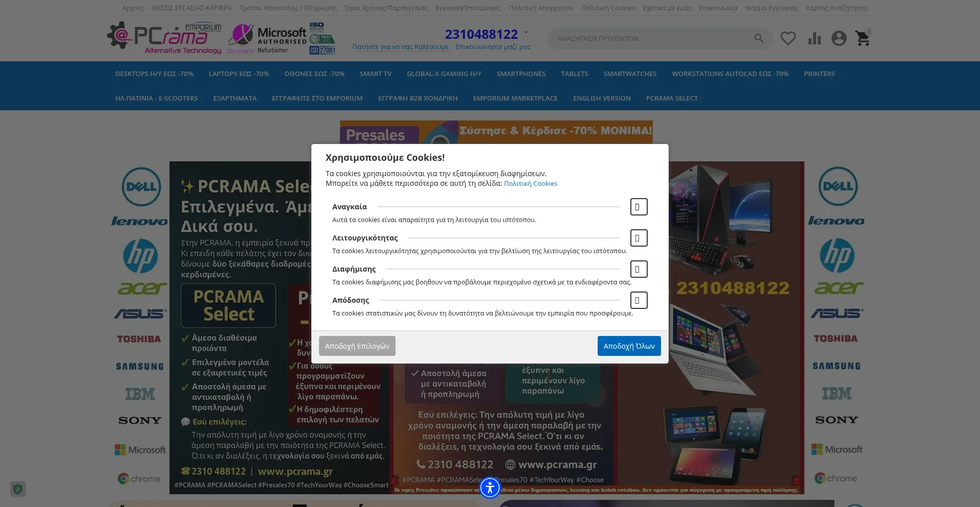The image size is (980, 507).
Task: Toggle the Λειτουργικότητας cookies checkbox
Action: click(x=639, y=238)
